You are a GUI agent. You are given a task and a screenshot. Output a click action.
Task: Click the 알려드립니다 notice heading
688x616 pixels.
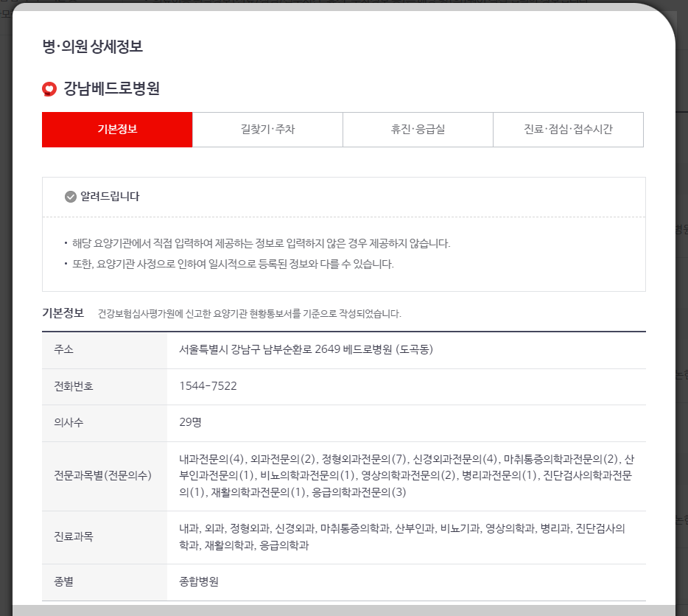point(110,197)
